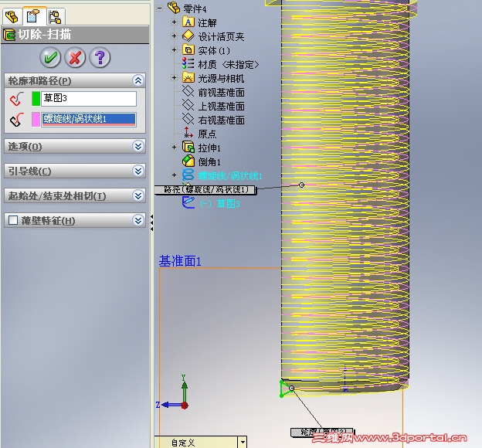Click the helix icon for 螺旋线/涡状线1
This screenshot has height=448, width=482.
[x=188, y=175]
